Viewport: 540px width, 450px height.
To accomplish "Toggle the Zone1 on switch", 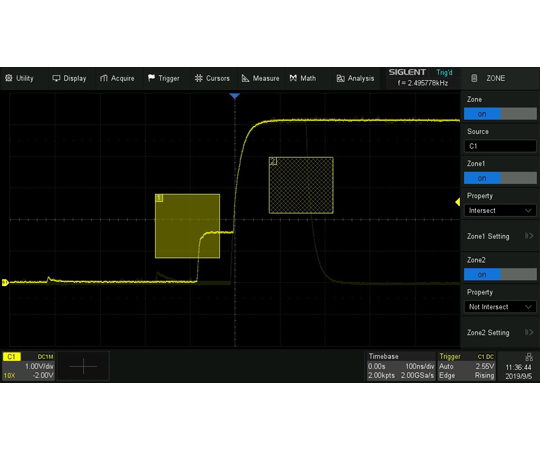I will coord(500,178).
